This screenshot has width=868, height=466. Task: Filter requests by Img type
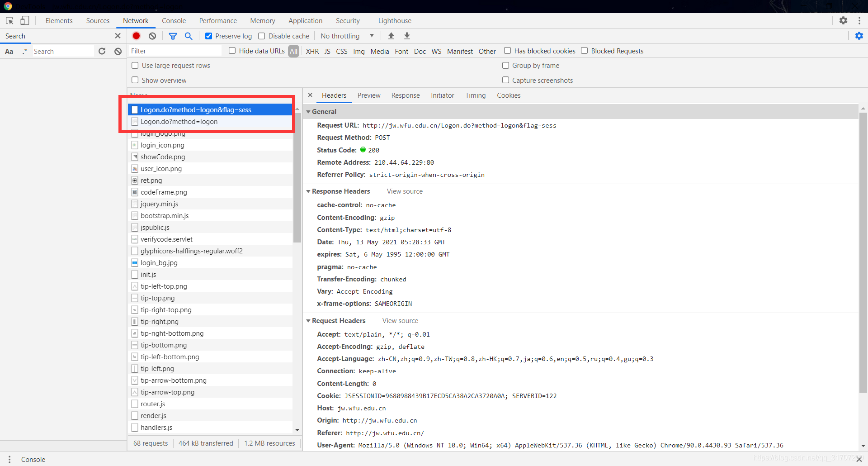(x=359, y=51)
